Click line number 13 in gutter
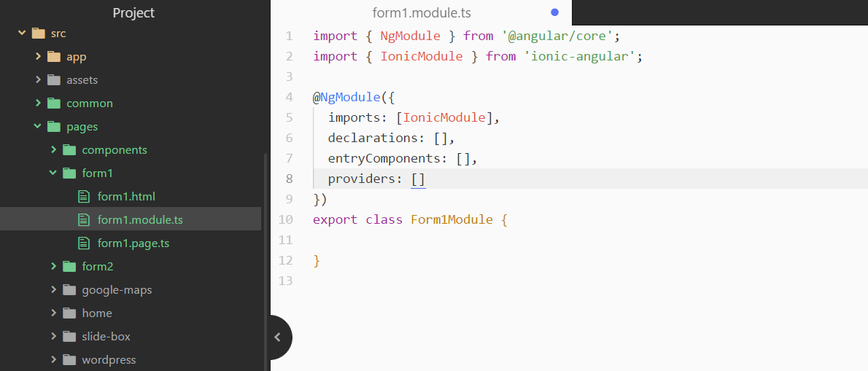The image size is (868, 371). click(x=286, y=281)
